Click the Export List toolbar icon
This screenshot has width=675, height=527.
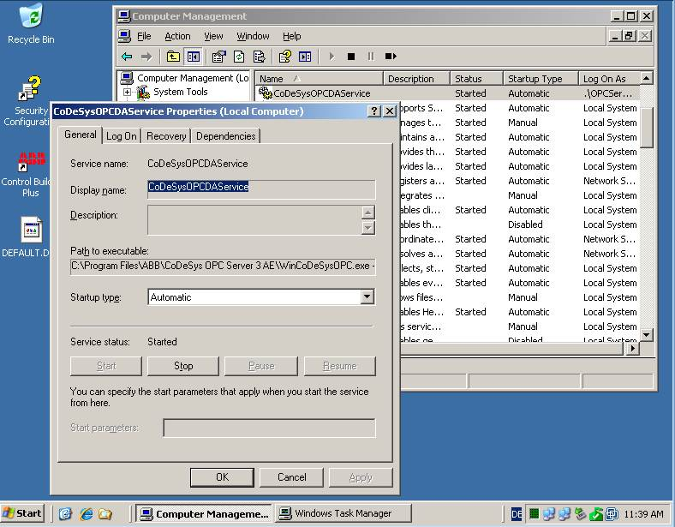259,56
